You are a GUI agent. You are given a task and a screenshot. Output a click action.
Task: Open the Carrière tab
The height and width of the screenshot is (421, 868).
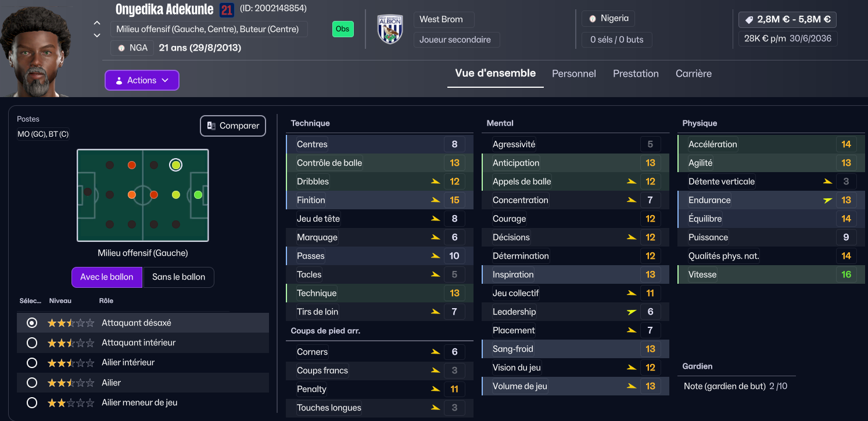(694, 74)
